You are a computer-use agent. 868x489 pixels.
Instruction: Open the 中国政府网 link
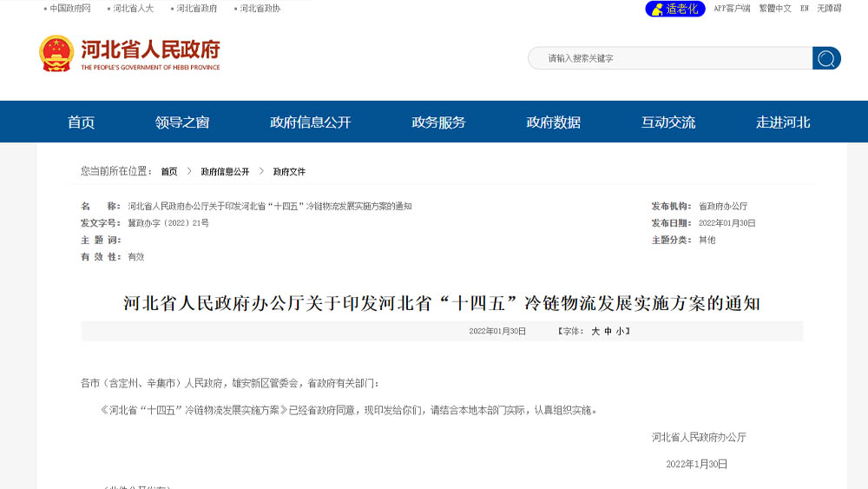pos(69,9)
